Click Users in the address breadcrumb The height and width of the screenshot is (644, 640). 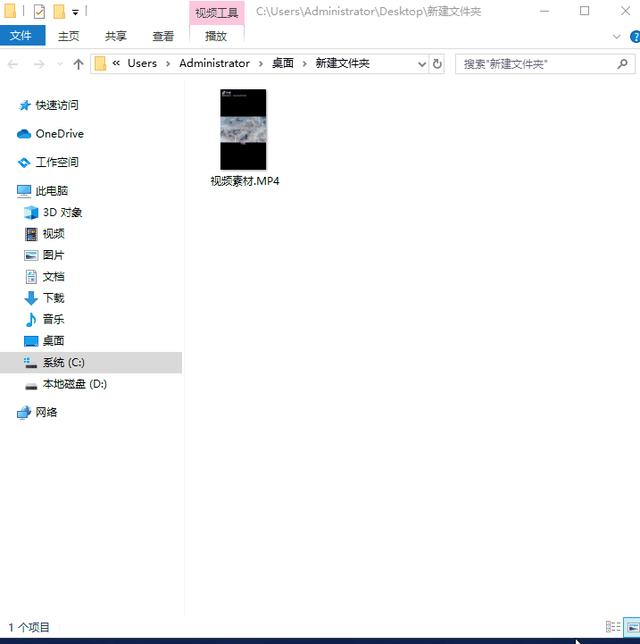(x=142, y=63)
